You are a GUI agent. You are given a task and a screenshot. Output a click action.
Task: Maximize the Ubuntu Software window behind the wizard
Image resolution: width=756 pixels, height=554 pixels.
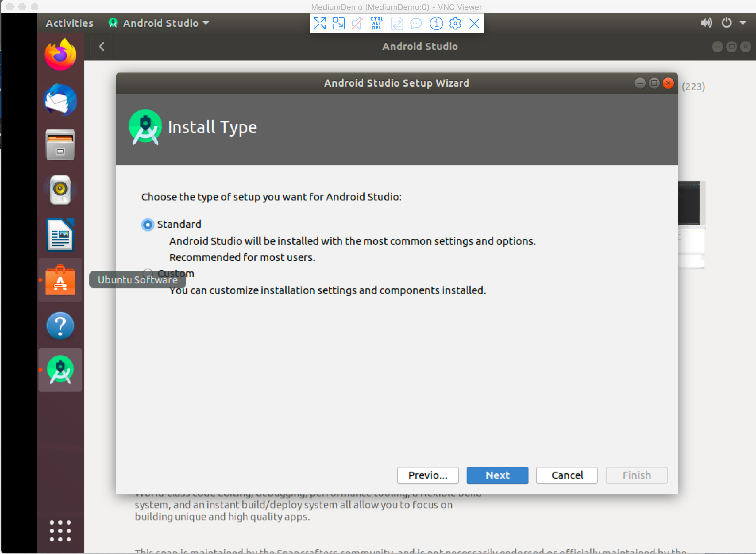(x=731, y=47)
